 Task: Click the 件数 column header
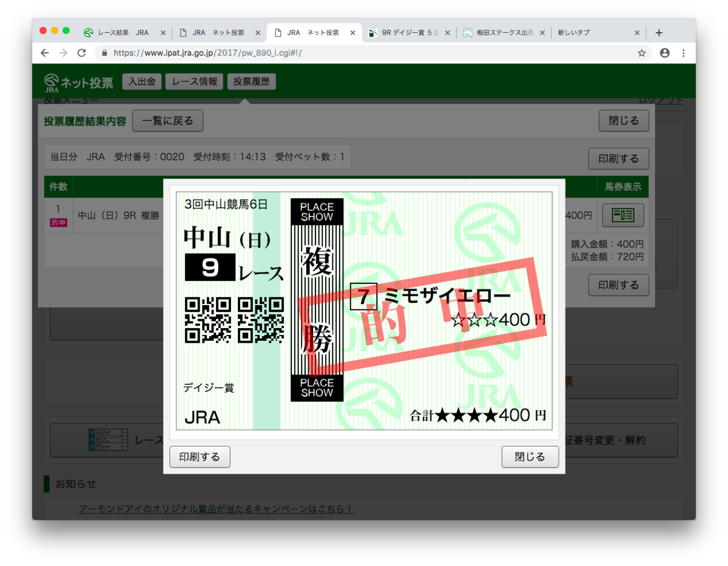click(58, 187)
